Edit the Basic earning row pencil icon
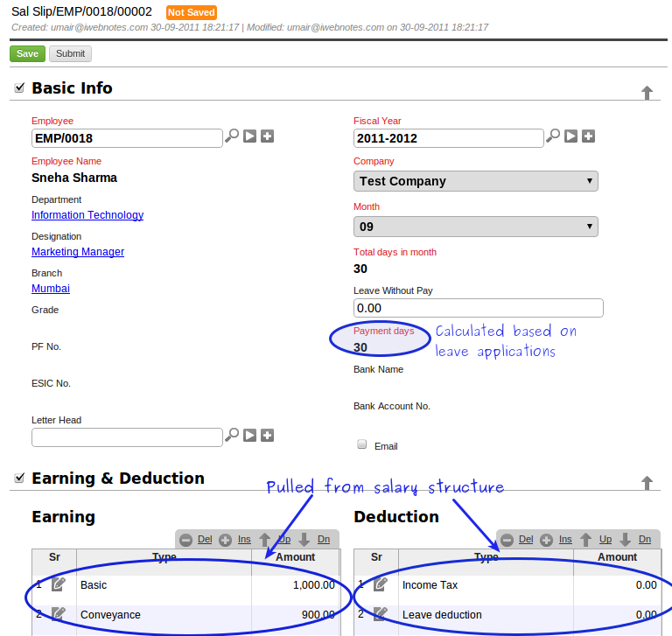Screen dimensions: 672x636 coord(59,584)
